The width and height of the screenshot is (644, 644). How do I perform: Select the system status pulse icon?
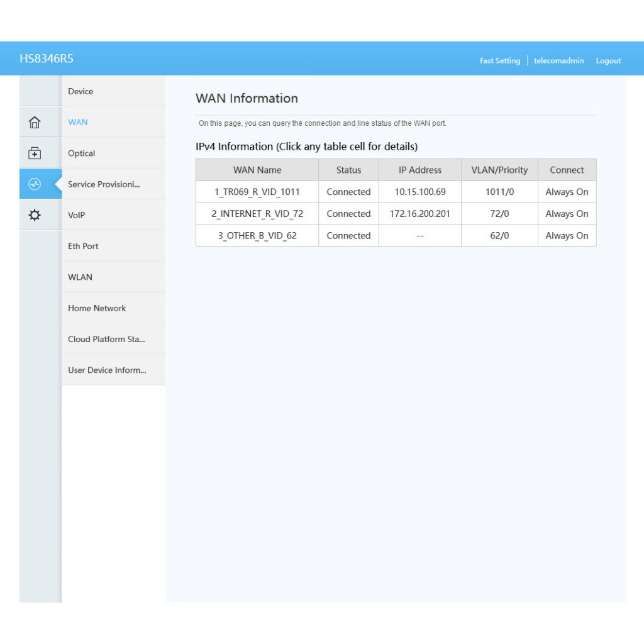[35, 184]
